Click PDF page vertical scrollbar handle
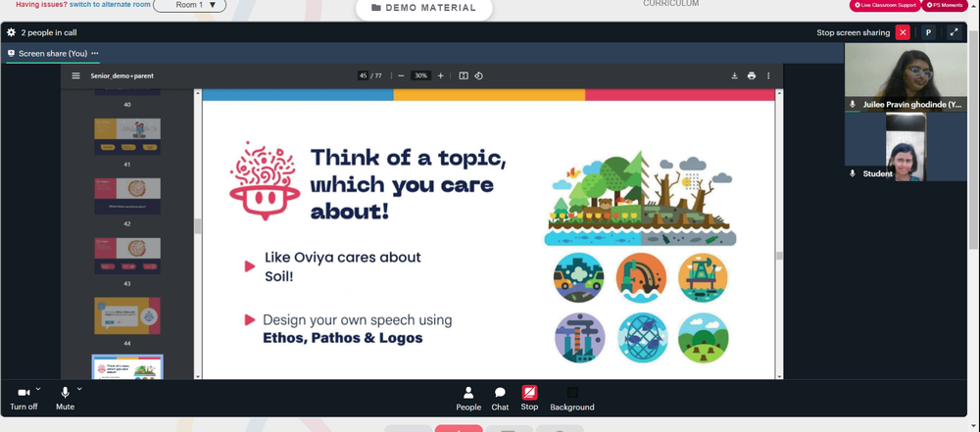 tap(779, 255)
